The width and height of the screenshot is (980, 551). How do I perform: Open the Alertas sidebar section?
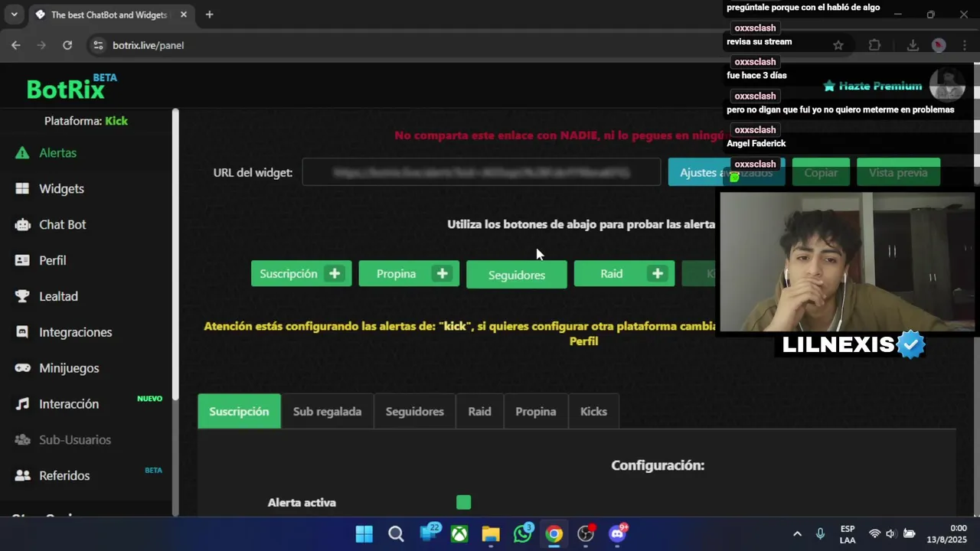click(x=57, y=153)
